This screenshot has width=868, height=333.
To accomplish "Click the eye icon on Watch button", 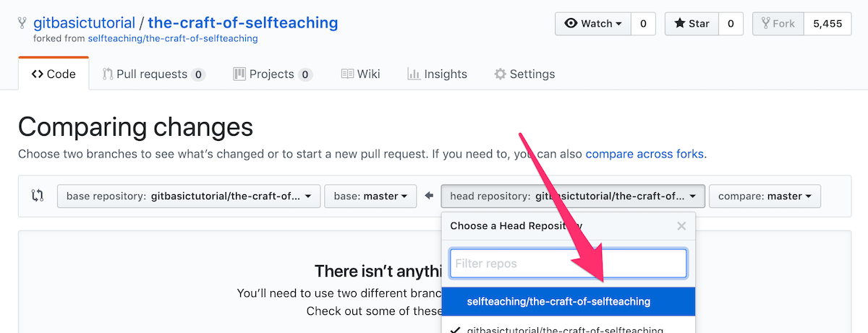I will [x=571, y=23].
